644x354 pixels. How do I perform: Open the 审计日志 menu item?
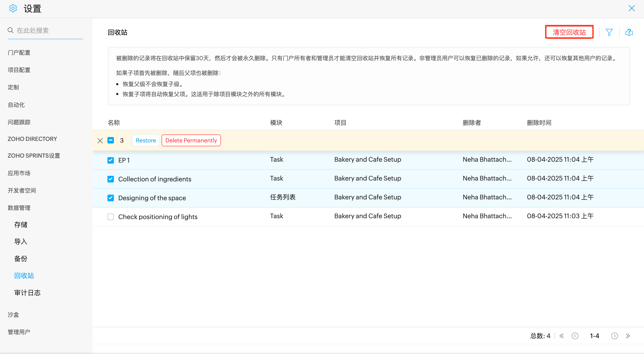27,293
